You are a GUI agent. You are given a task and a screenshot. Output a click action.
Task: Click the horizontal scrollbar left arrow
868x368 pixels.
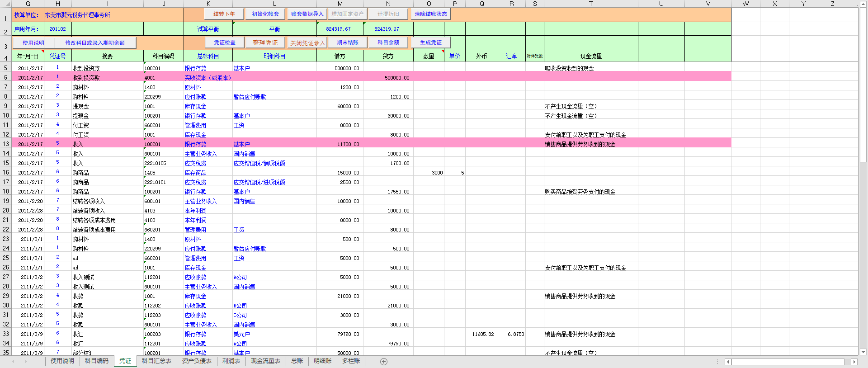pos(728,362)
